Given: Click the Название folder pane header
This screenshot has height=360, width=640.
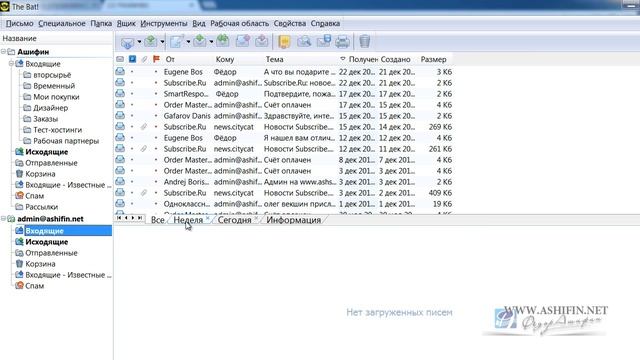Looking at the screenshot, I should point(19,38).
